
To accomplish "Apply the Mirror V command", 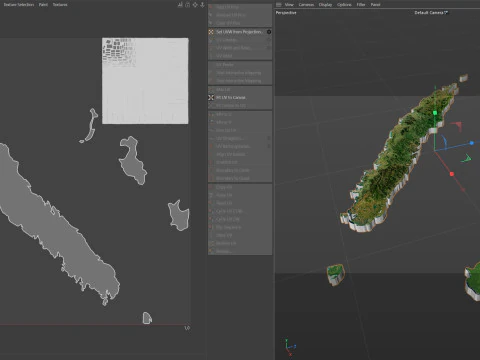I will [x=239, y=122].
